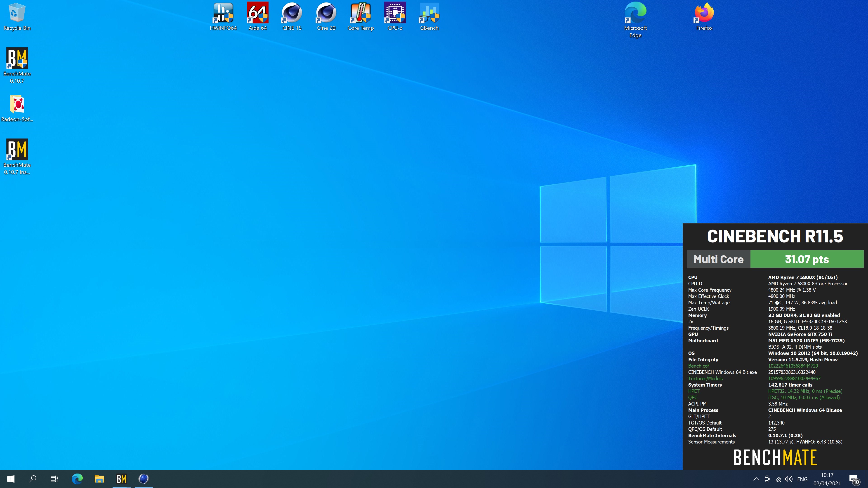This screenshot has height=488, width=868.
Task: Click the AMD Ryzen 7 5800X (8C/16T) value
Action: [803, 277]
